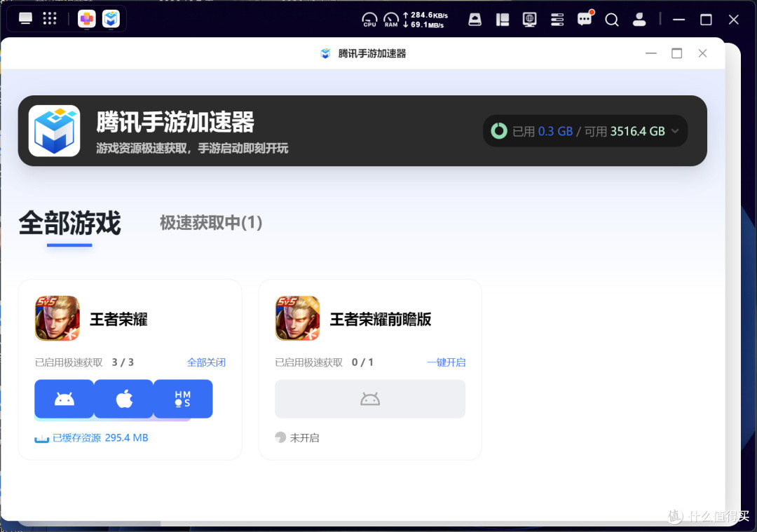
Task: Click the 王者荣耀 title text
Action: [118, 319]
